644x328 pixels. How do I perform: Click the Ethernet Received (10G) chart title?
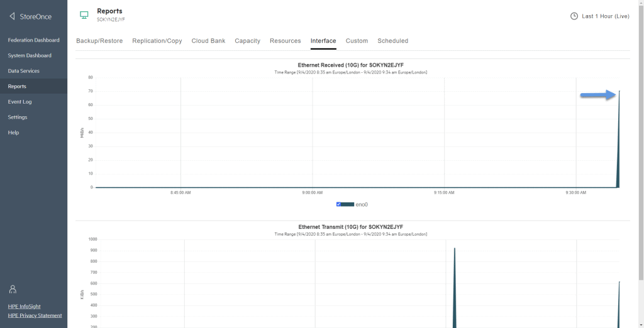[x=351, y=65]
